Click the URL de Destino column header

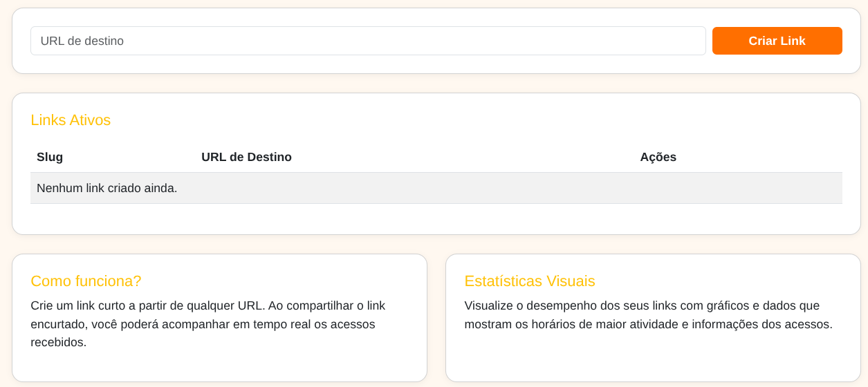pos(247,157)
